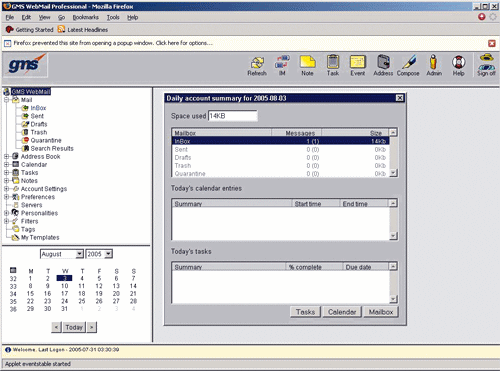Click the Today calendar button

[x=74, y=327]
